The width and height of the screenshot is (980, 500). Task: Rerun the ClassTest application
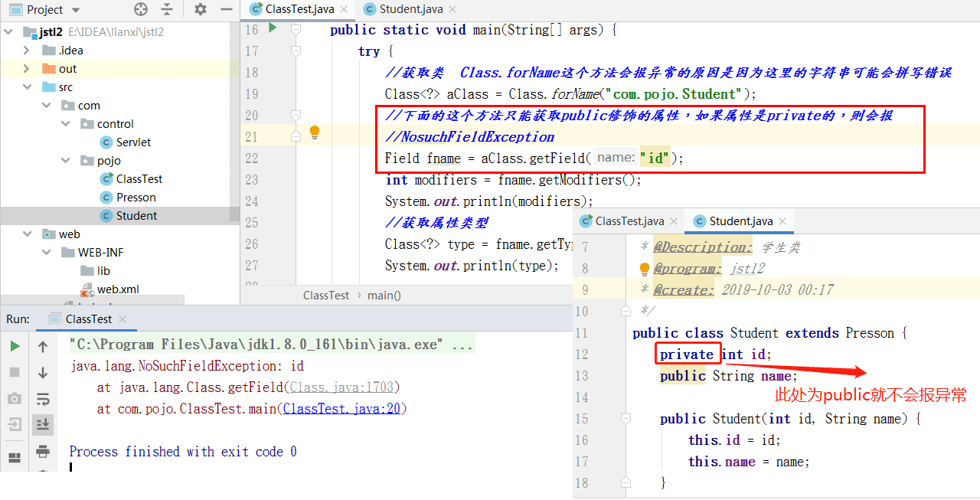click(15, 345)
